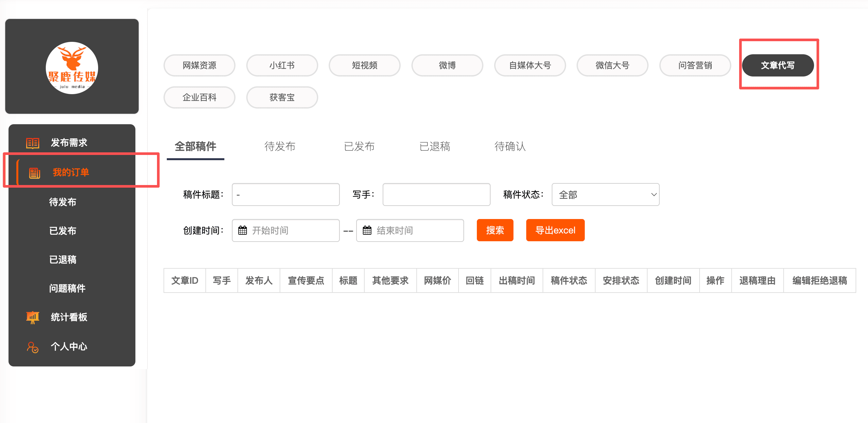Viewport: 868px width, 423px height.
Task: Switch to the 已退稿 tab
Action: 435,146
